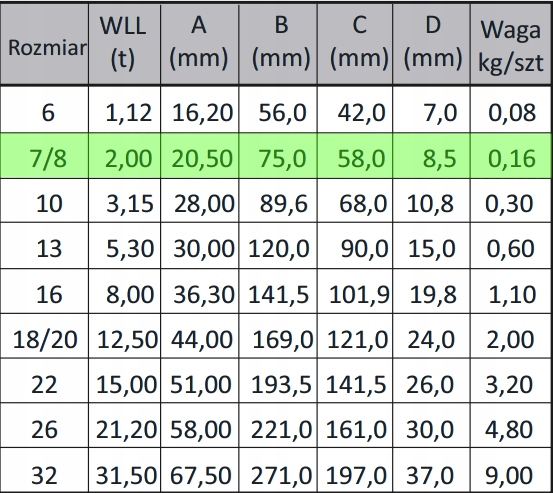The height and width of the screenshot is (493, 553).
Task: Select the C value 101,9
Action: click(x=355, y=291)
